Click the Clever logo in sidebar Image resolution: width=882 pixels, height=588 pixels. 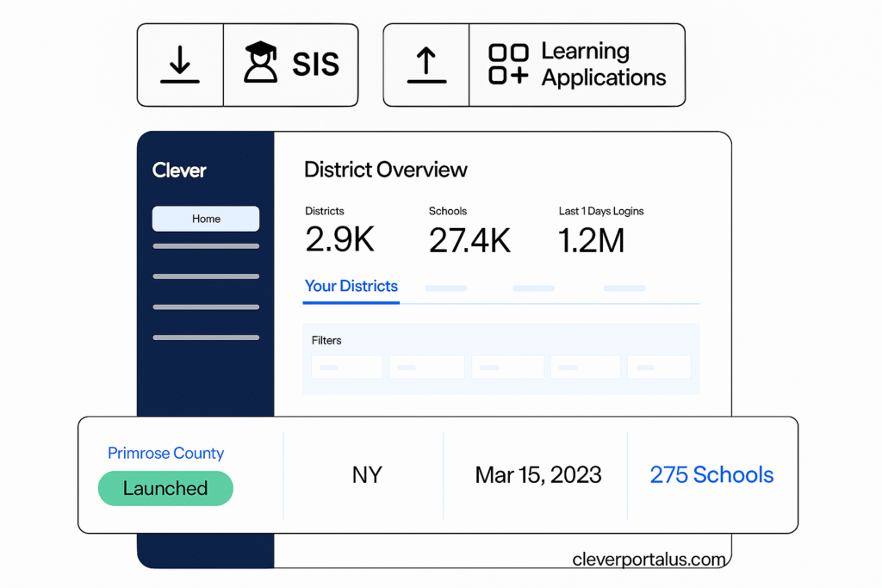pos(179,170)
